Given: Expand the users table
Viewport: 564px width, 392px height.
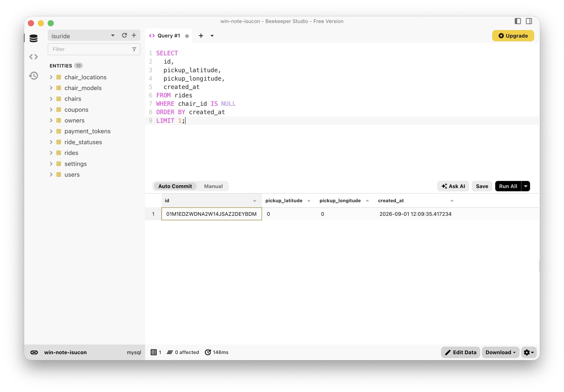Looking at the screenshot, I should (x=51, y=174).
